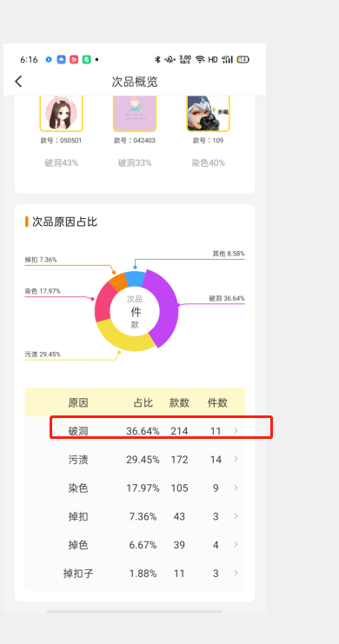Select the 污渍 reason cell
Screen dimensions: 339x644
[78, 460]
